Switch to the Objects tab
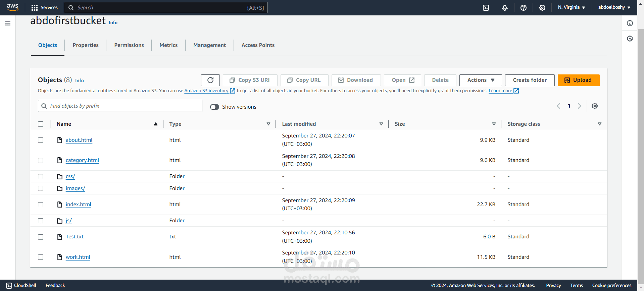 point(48,45)
